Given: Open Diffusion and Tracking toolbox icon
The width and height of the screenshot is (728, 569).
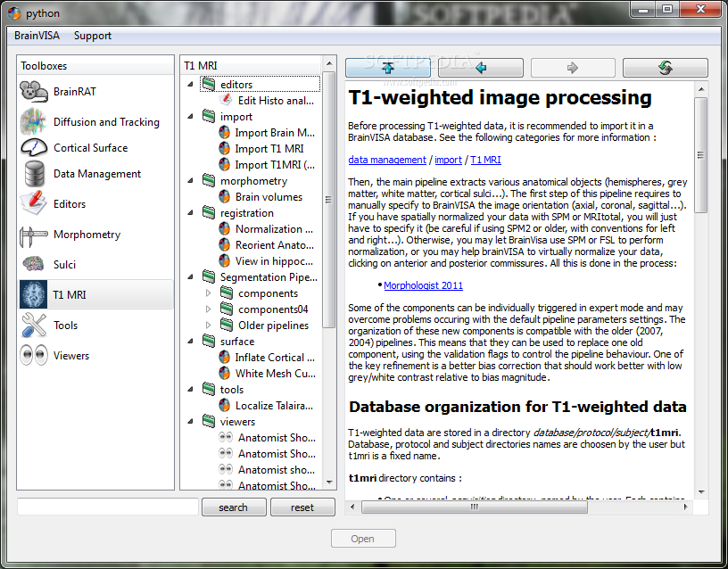Looking at the screenshot, I should 33,121.
